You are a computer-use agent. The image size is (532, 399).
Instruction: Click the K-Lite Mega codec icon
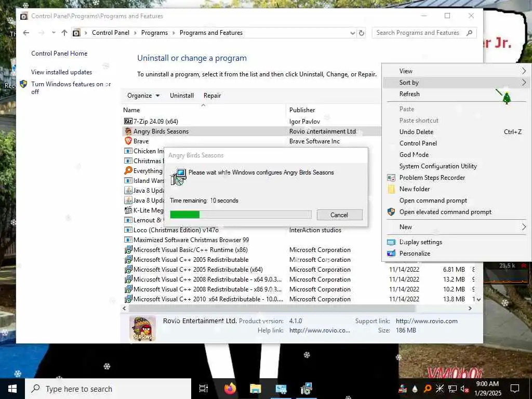pos(128,210)
